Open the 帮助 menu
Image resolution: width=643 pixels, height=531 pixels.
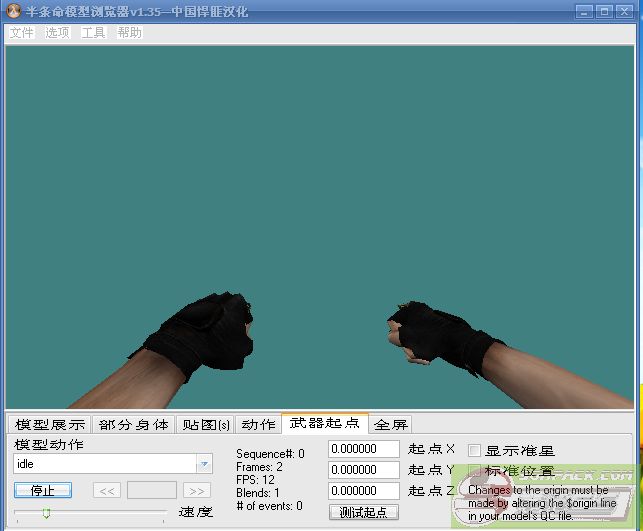pyautogui.click(x=129, y=32)
